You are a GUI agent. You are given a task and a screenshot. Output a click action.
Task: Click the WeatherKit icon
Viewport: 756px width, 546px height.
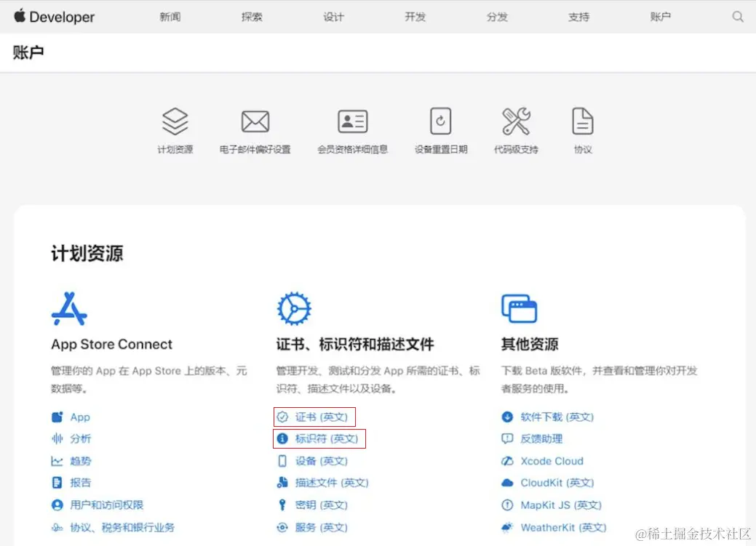[x=507, y=527]
